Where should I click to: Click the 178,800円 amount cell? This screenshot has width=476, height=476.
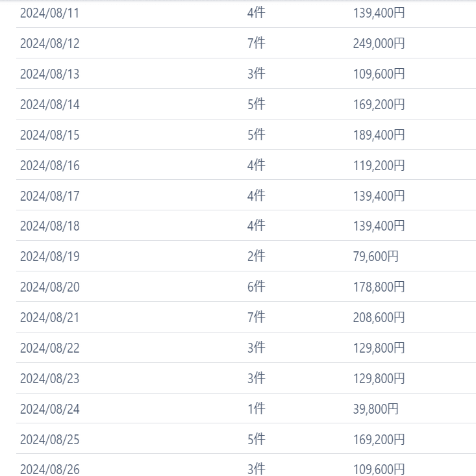379,287
